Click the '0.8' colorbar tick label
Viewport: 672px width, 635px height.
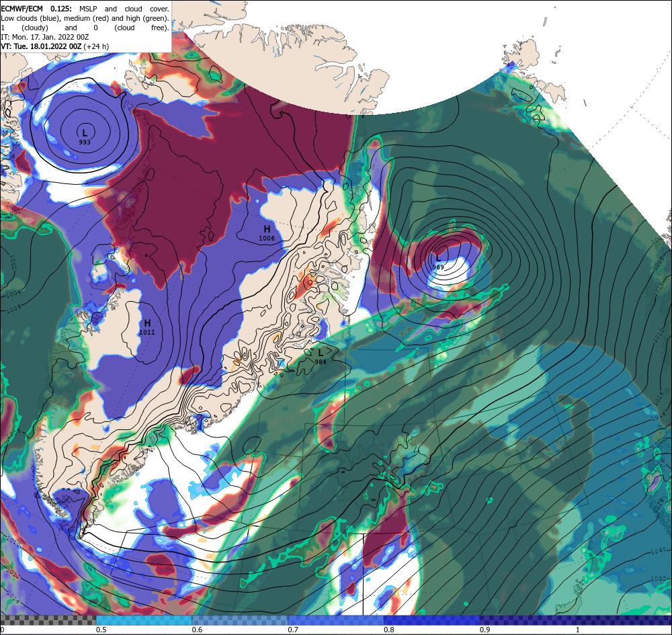(389, 630)
